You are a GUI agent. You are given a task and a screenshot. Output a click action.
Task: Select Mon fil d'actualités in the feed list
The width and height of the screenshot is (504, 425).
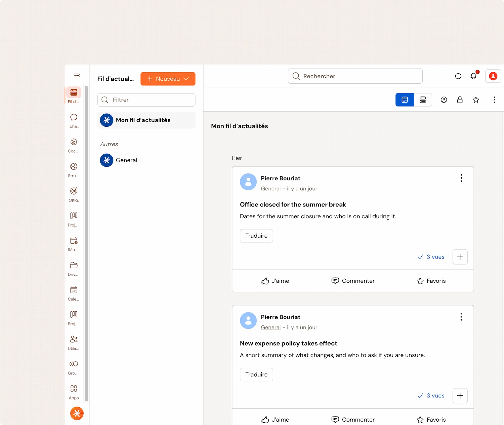click(146, 120)
